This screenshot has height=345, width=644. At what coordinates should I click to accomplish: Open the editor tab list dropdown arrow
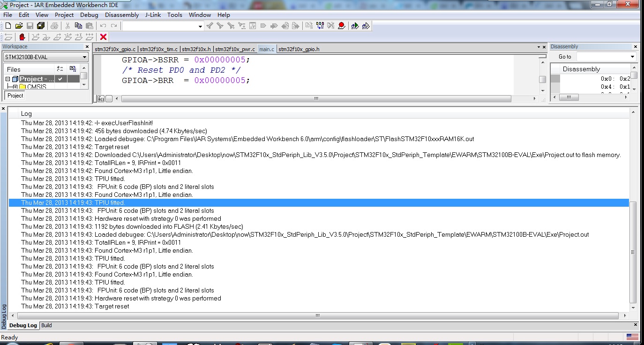539,47
